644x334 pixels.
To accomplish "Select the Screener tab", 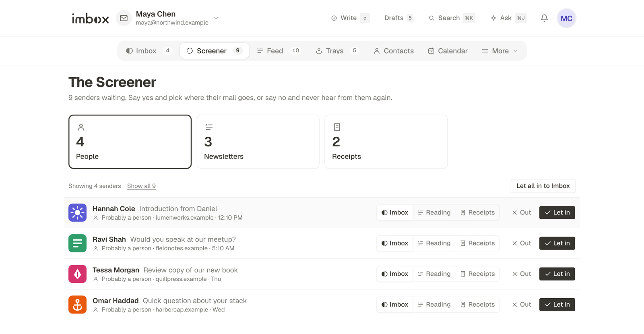I will coord(214,51).
